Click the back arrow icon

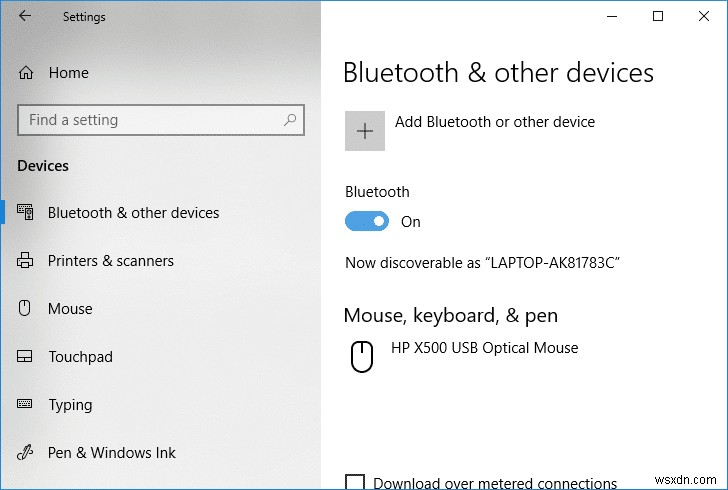[x=25, y=16]
